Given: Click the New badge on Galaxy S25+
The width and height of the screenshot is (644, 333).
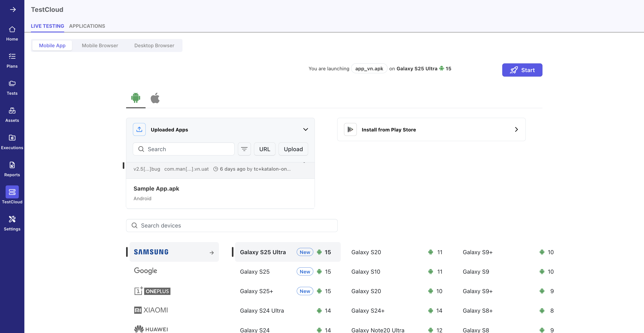Looking at the screenshot, I should [305, 291].
